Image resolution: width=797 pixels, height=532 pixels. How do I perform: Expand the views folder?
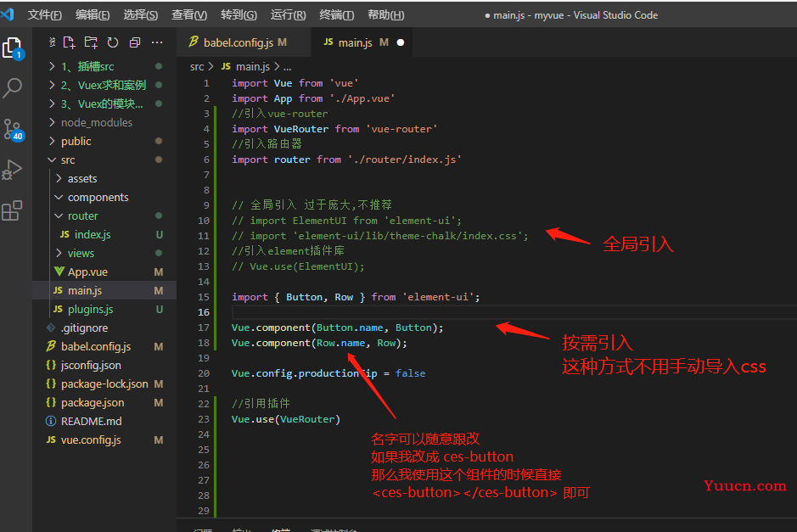(104, 253)
